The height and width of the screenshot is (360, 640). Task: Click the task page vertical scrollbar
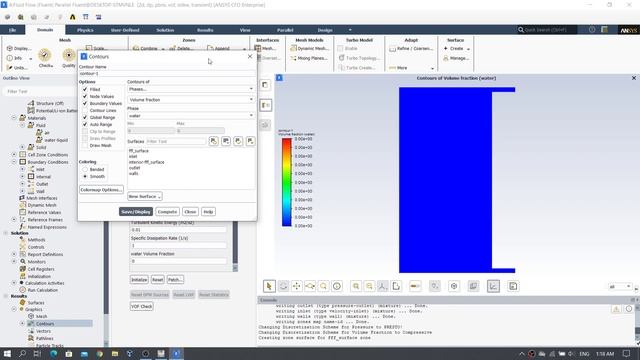(x=235, y=247)
